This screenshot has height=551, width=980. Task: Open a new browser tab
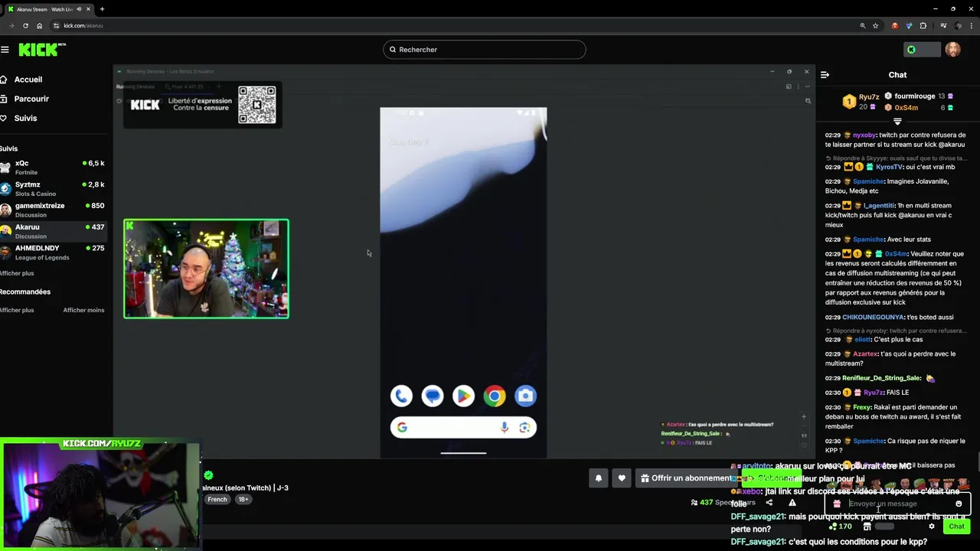tap(102, 9)
